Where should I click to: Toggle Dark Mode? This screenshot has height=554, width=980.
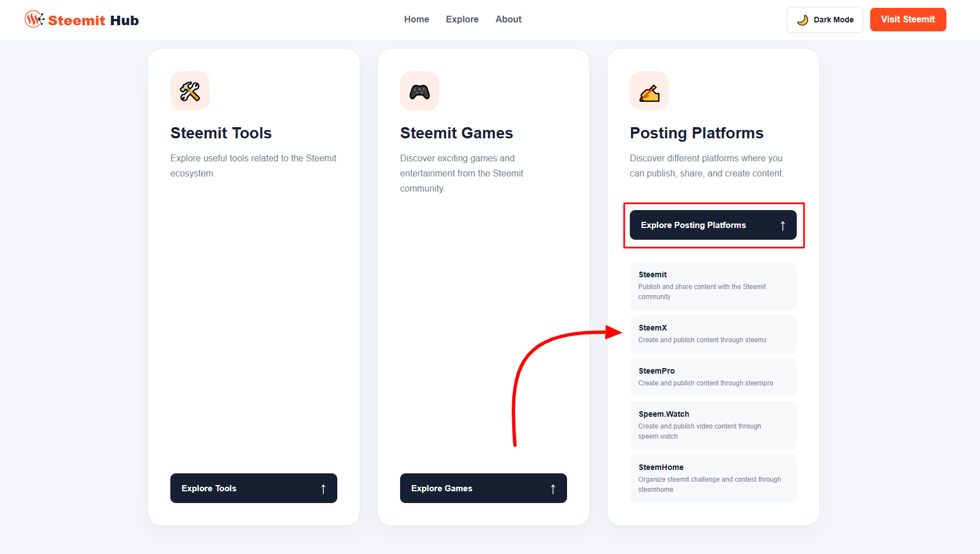(x=825, y=20)
